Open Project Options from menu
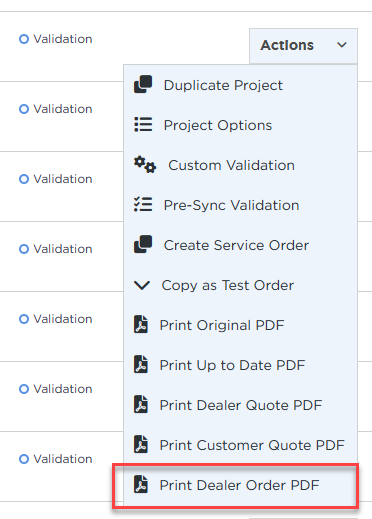 [x=240, y=125]
